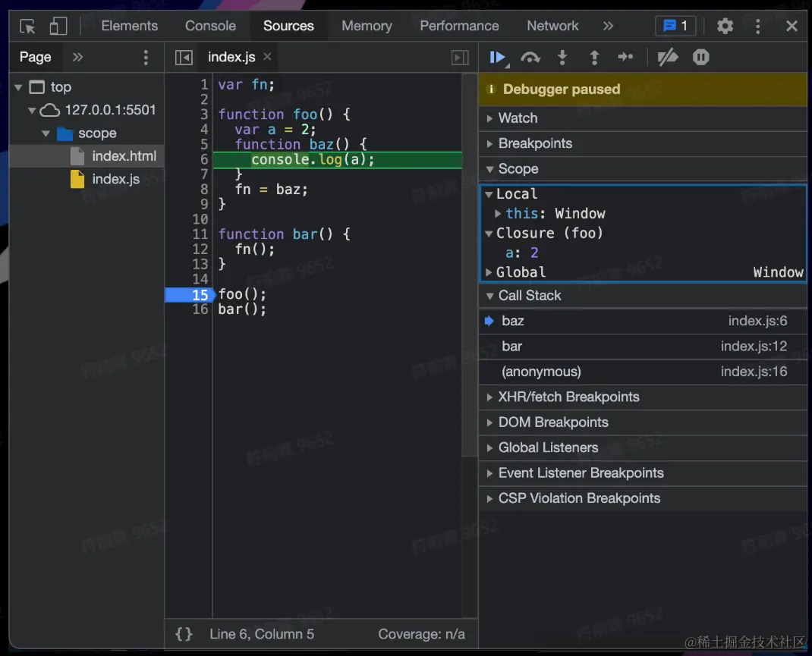Click the code editor vertical scrollbar
This screenshot has width=812, height=656.
pos(470,265)
